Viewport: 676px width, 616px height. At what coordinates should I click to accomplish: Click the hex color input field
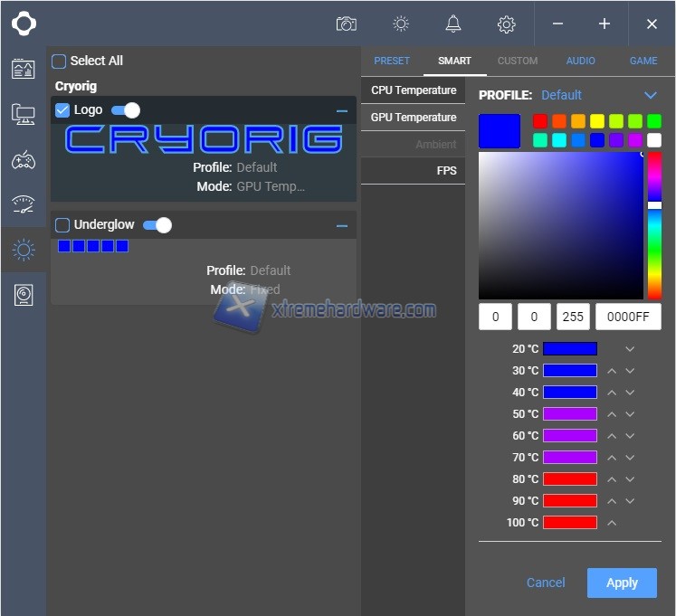pyautogui.click(x=628, y=317)
